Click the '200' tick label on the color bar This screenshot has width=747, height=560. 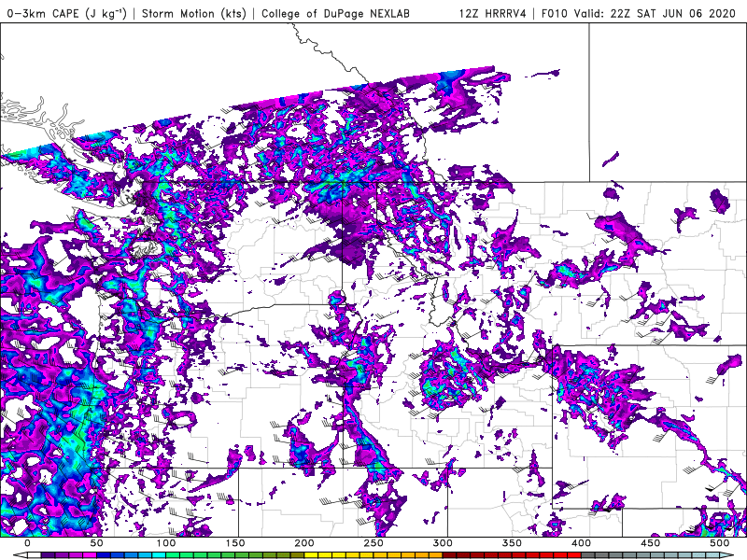[x=304, y=543]
